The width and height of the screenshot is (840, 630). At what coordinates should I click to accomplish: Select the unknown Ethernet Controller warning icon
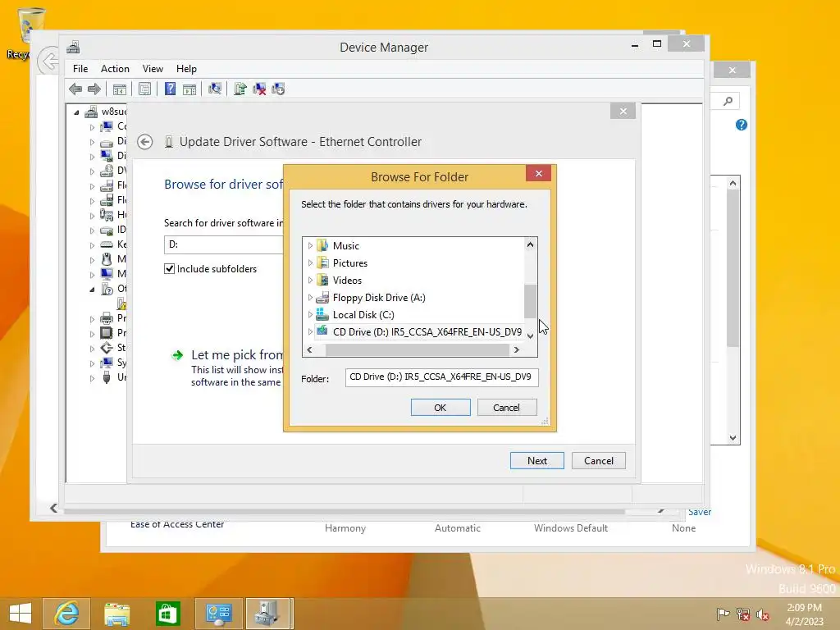(x=121, y=304)
